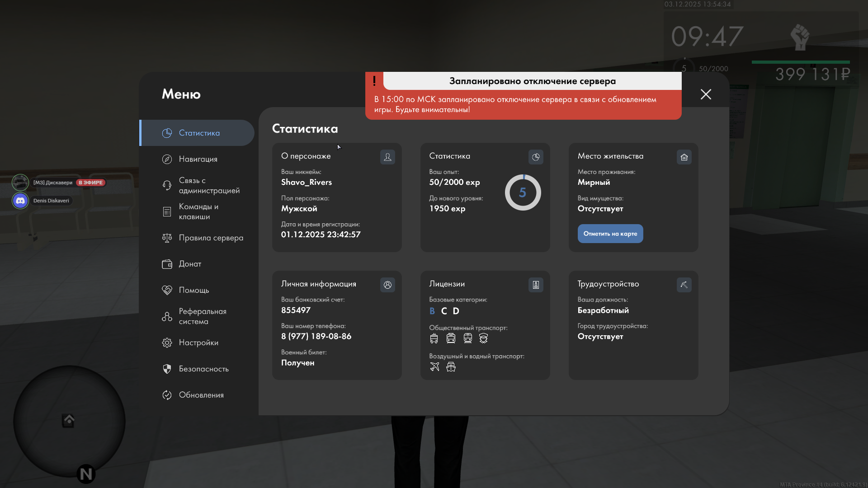
Task: Click the house icon in Место жительства card
Action: click(x=684, y=157)
